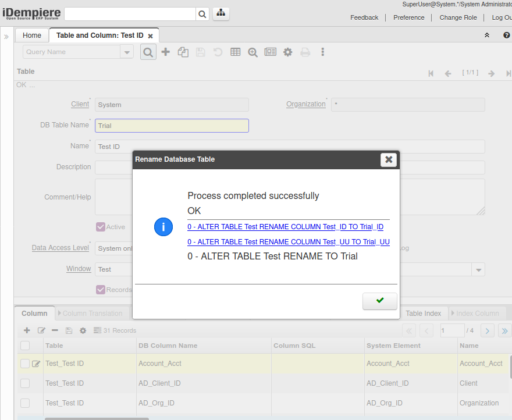
Task: Click the global search magnifier icon
Action: (x=202, y=15)
